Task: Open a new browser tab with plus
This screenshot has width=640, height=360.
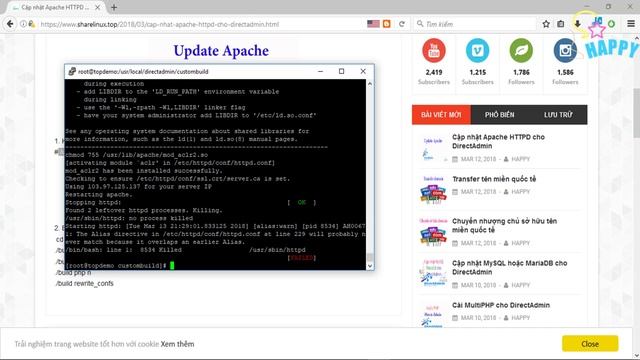Action: click(x=114, y=7)
